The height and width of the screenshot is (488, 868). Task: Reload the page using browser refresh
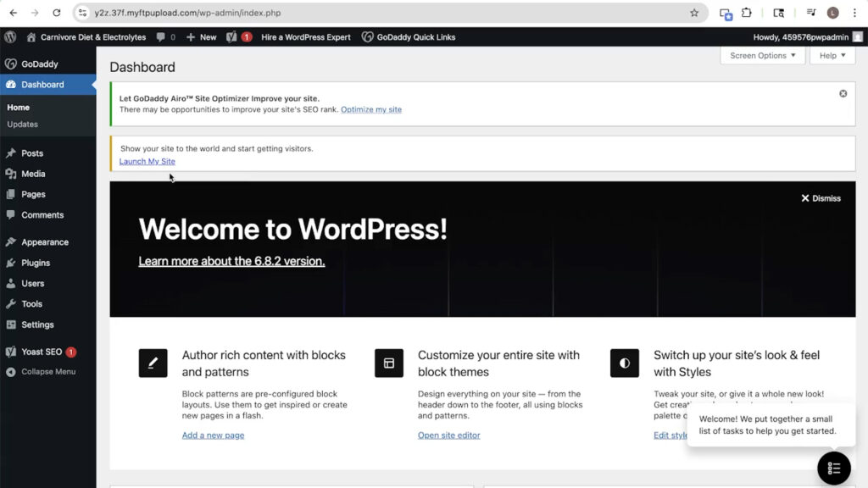(57, 13)
